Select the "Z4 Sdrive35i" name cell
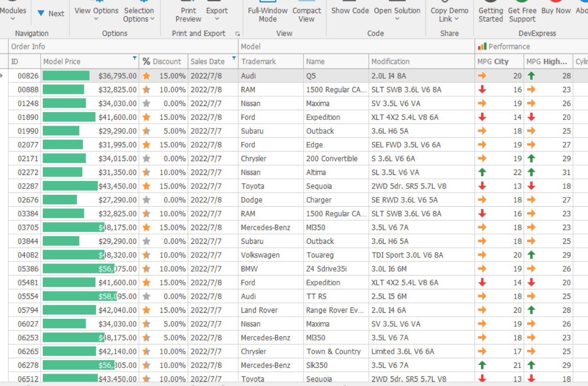588x386 pixels. coord(336,269)
